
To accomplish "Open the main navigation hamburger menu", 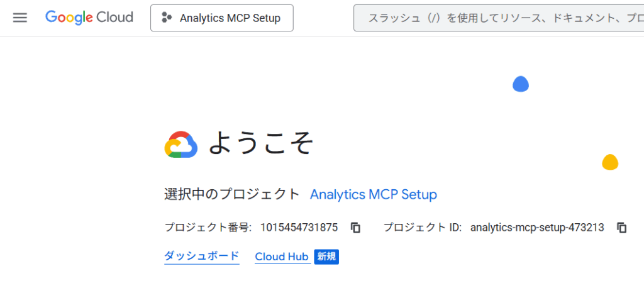I will pyautogui.click(x=20, y=18).
